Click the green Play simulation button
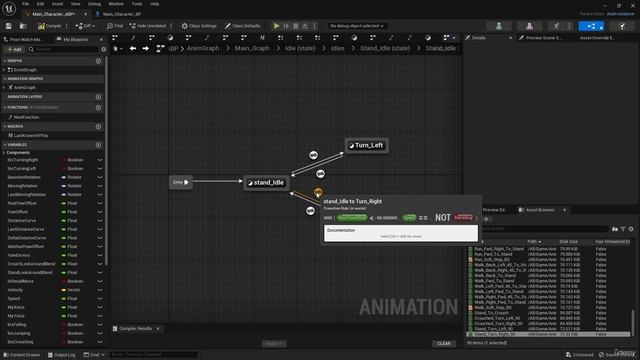 (x=276, y=26)
